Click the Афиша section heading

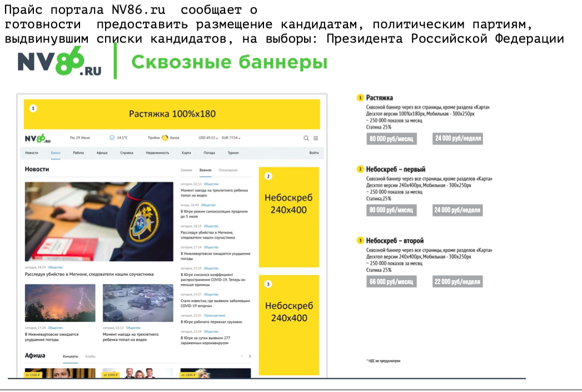pyautogui.click(x=35, y=355)
